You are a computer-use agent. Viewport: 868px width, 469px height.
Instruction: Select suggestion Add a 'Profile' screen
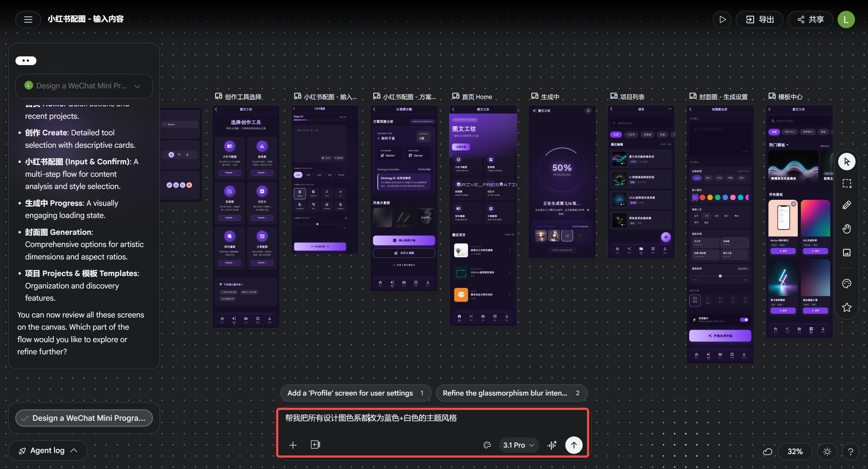(x=356, y=393)
